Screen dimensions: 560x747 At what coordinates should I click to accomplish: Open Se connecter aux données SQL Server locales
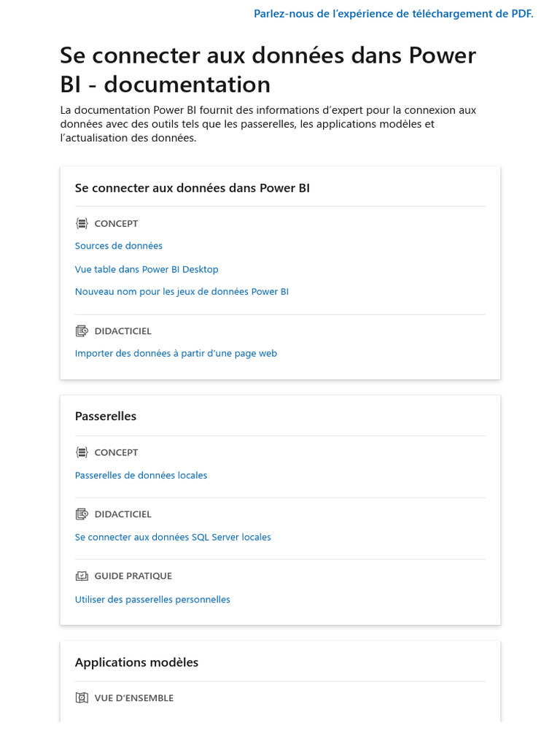point(173,538)
